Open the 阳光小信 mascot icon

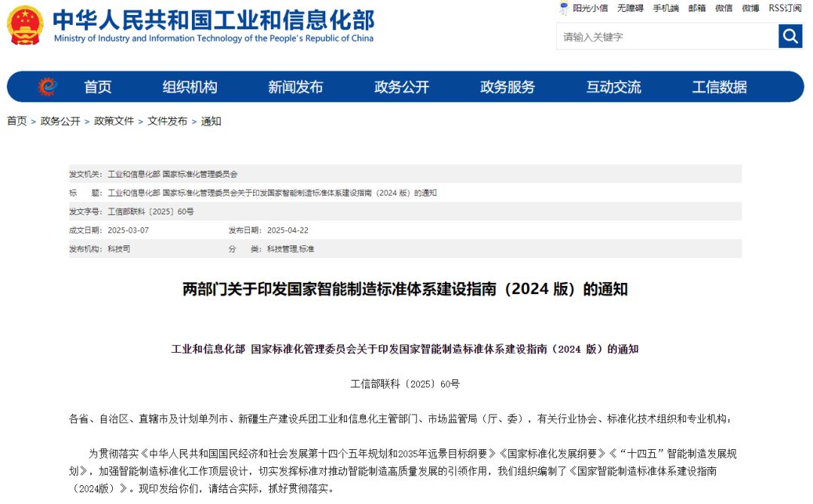tap(564, 8)
